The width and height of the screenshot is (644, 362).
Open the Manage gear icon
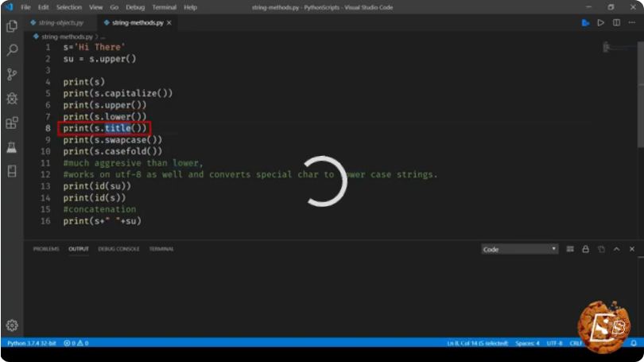[x=12, y=325]
